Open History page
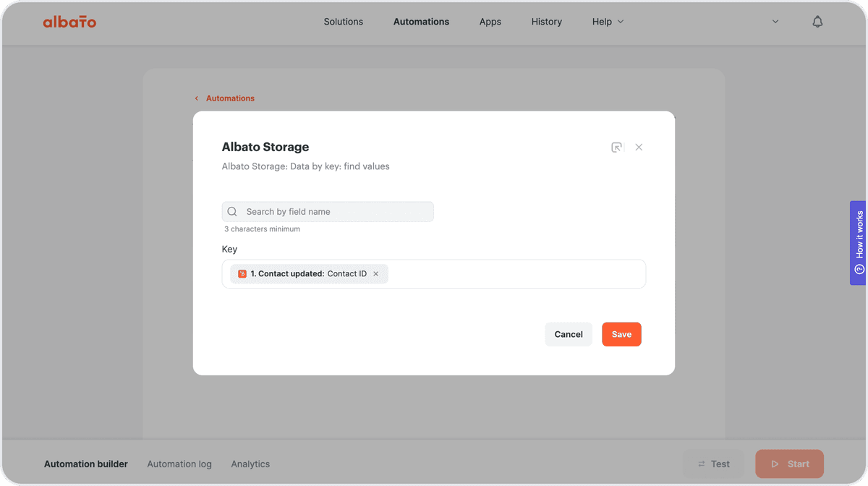The width and height of the screenshot is (868, 486). pos(547,22)
